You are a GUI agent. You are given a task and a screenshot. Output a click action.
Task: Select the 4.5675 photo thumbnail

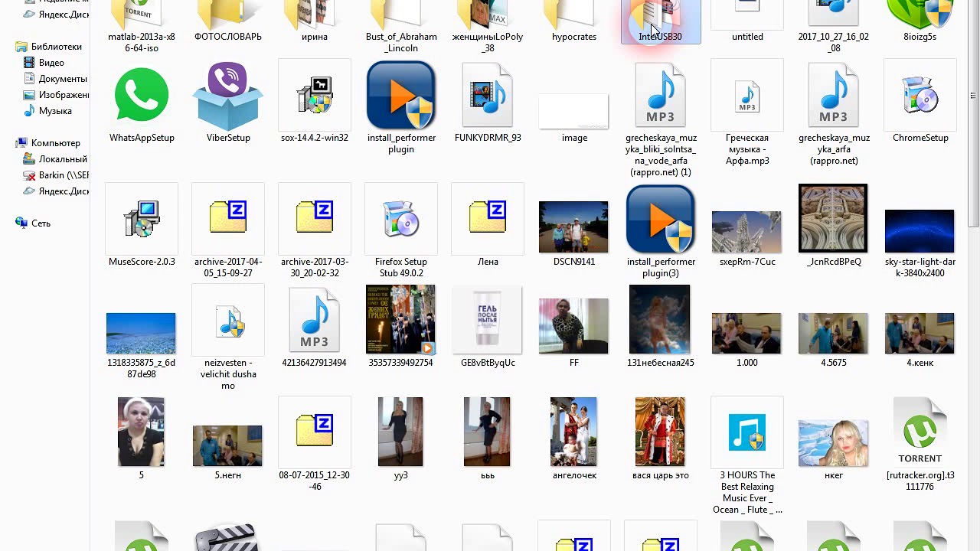[x=833, y=334]
